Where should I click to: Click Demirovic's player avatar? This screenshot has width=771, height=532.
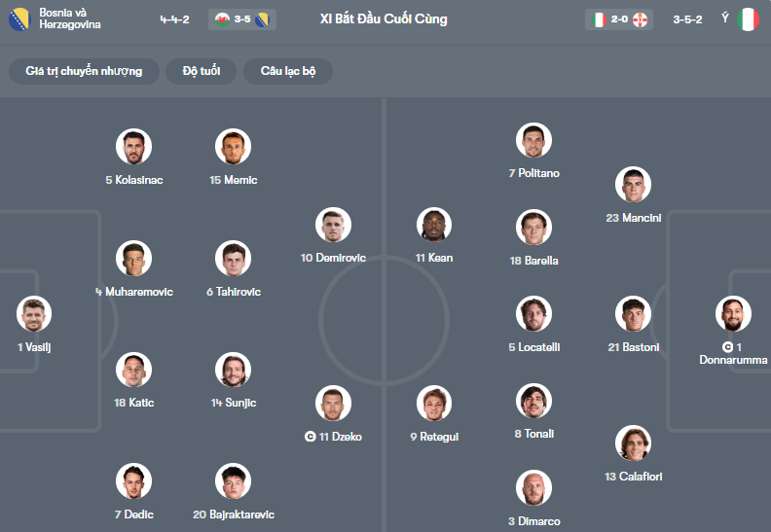click(333, 225)
